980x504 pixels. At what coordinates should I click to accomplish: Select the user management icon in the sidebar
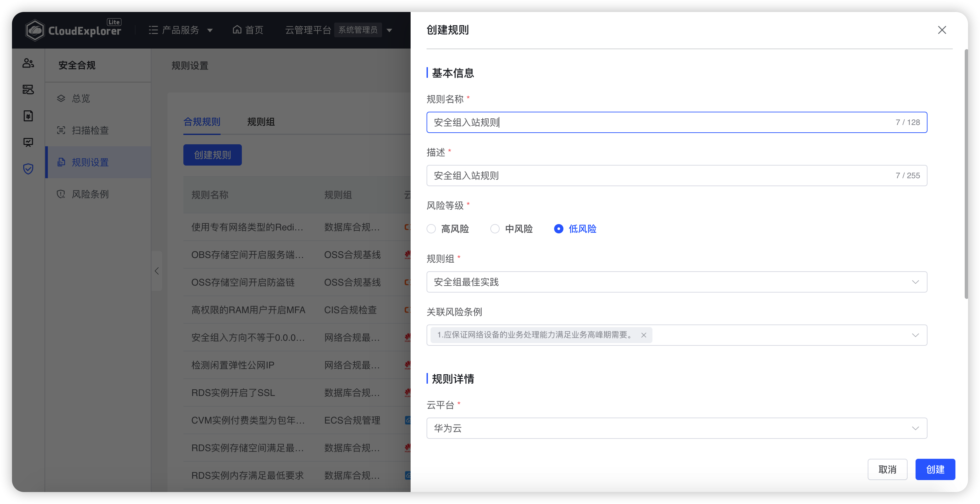[x=28, y=63]
